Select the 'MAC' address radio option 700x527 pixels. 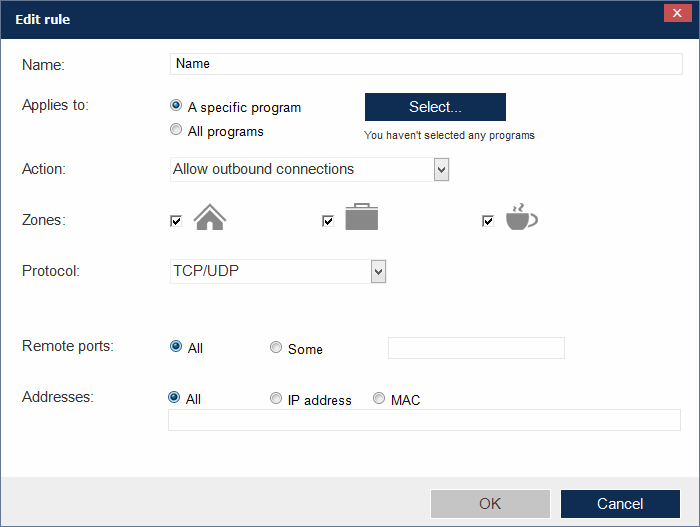tap(379, 398)
